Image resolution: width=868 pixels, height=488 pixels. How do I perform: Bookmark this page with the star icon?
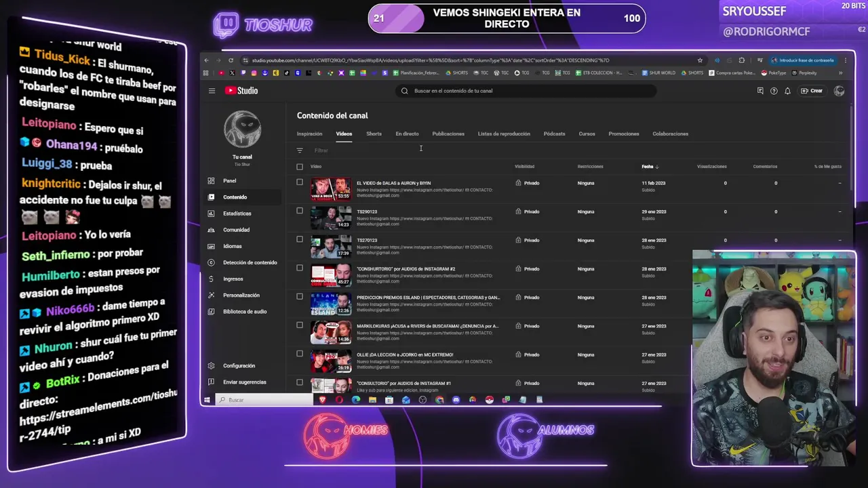point(700,60)
